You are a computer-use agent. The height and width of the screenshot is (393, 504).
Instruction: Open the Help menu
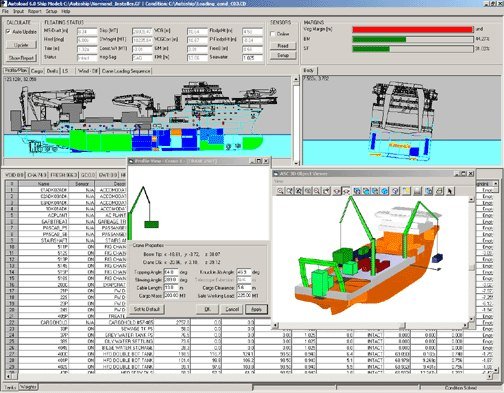[x=66, y=11]
